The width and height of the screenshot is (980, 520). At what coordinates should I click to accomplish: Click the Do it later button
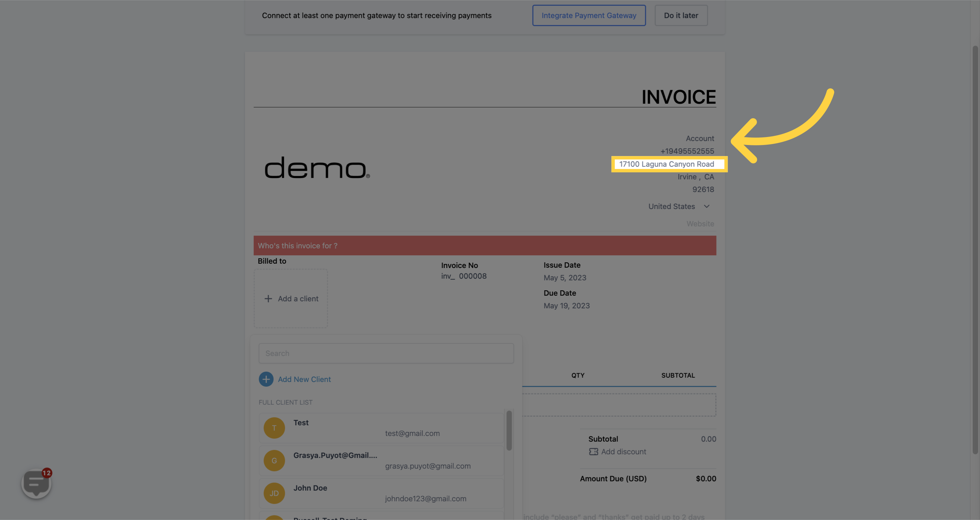click(x=681, y=16)
